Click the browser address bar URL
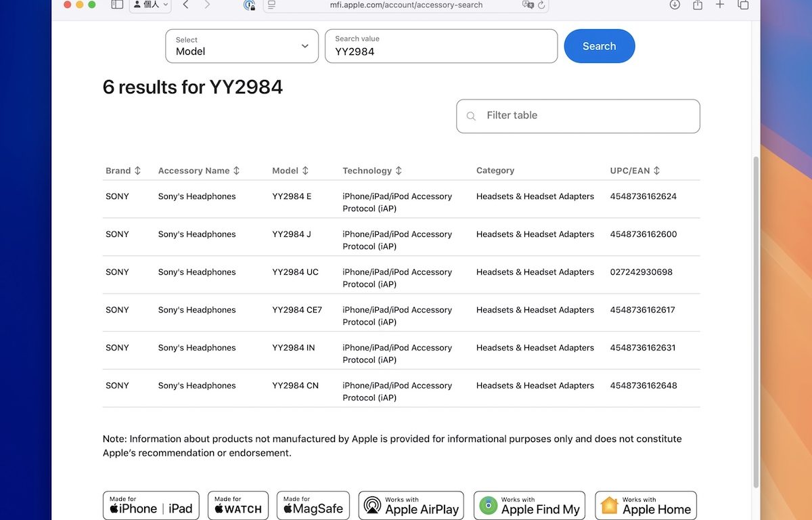 [406, 5]
